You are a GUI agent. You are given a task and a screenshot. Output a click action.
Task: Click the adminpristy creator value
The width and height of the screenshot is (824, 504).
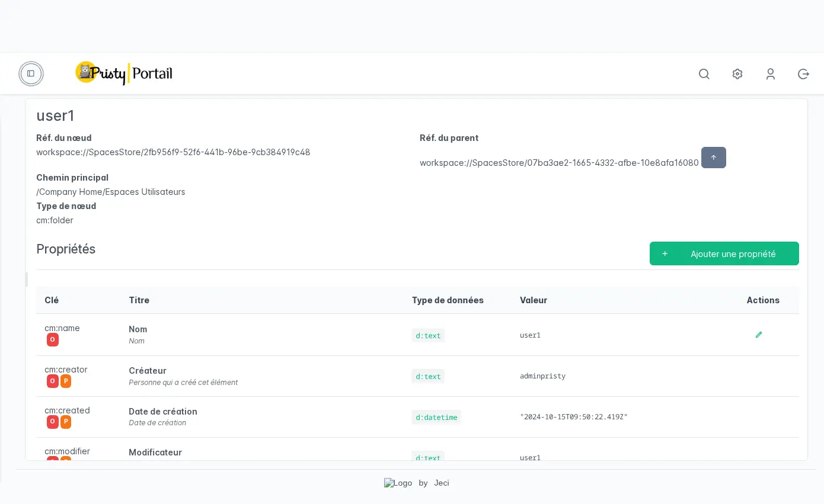(x=542, y=376)
